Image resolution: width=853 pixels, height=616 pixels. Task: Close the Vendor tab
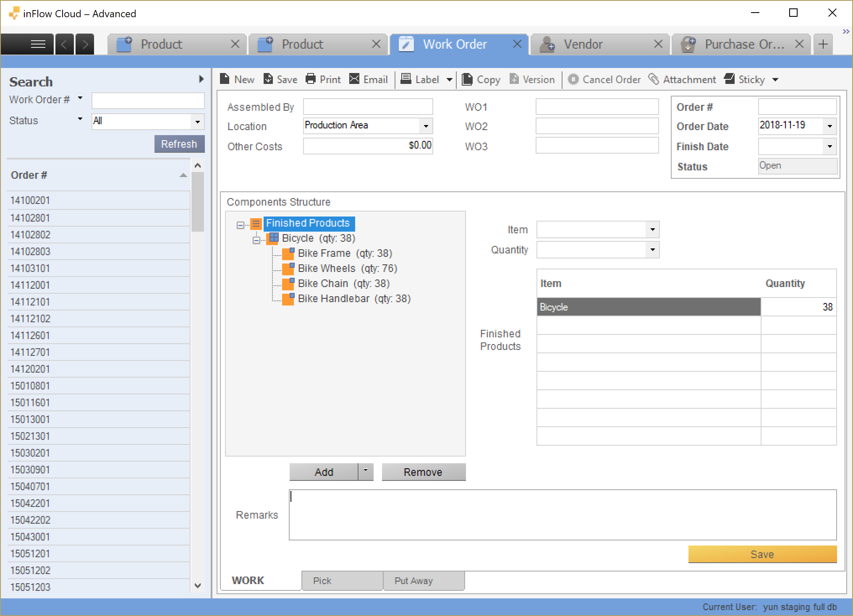point(658,44)
